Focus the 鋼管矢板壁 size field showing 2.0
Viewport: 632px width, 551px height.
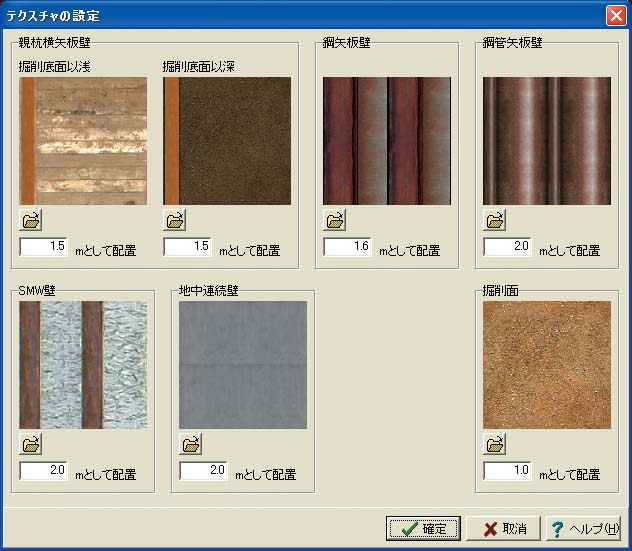(x=507, y=247)
